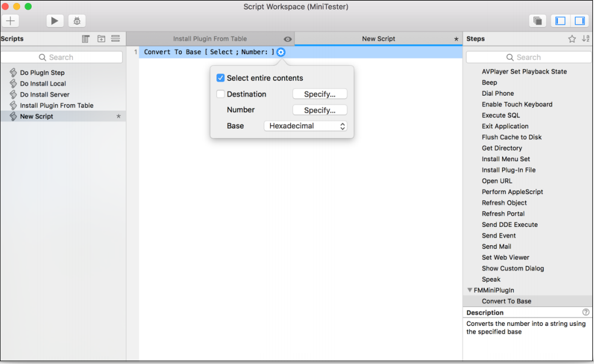Image resolution: width=594 pixels, height=364 pixels.
Task: Select the Open URL step
Action: (x=496, y=181)
